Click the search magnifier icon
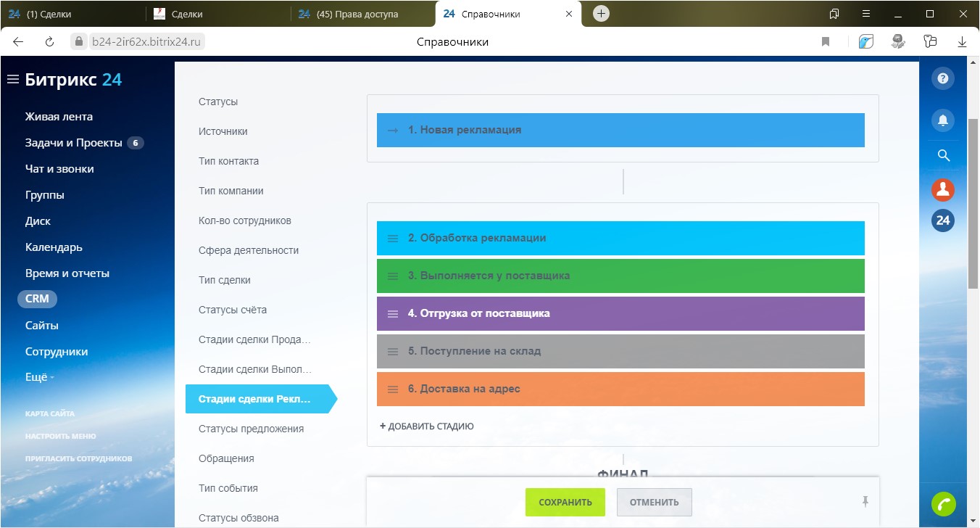This screenshot has width=980, height=528. pos(943,155)
